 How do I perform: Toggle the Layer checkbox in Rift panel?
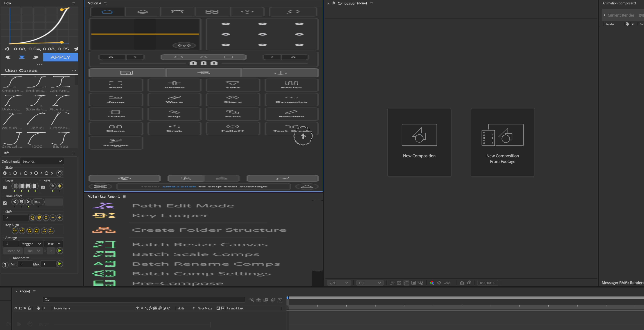click(5, 187)
